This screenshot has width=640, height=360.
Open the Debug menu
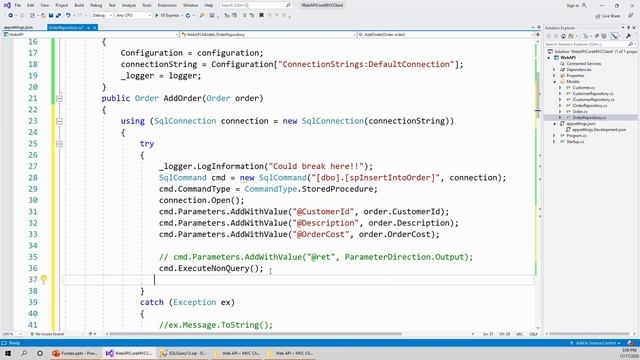(x=96, y=5)
